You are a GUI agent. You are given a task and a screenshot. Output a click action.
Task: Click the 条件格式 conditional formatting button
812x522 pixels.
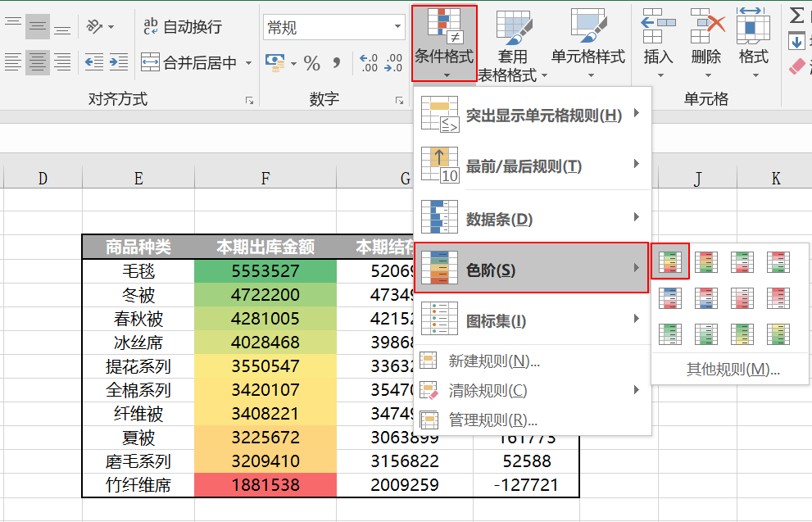(x=444, y=43)
